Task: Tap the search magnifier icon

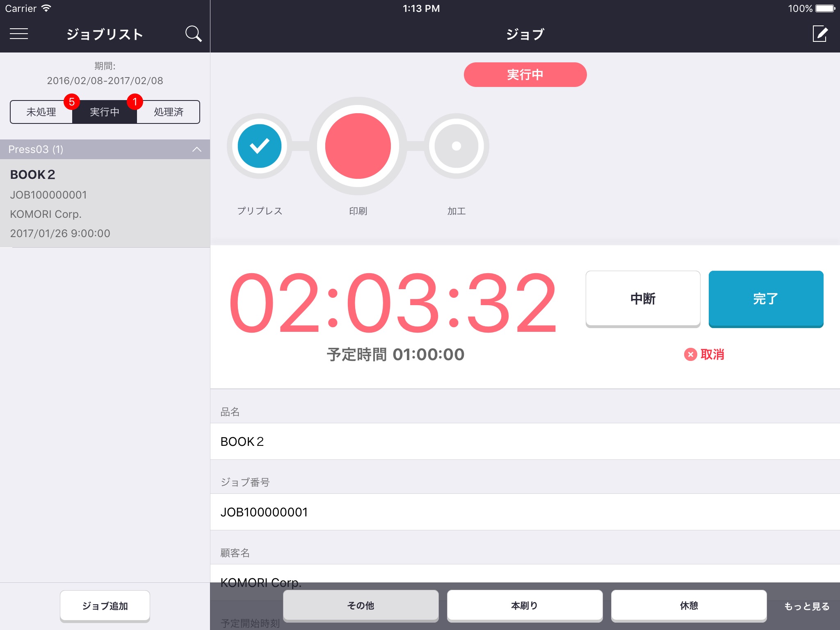Action: [193, 34]
